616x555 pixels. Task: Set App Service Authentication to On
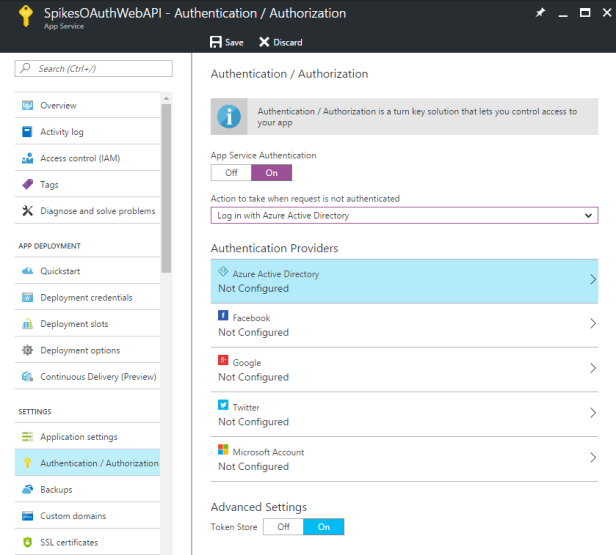(x=271, y=173)
